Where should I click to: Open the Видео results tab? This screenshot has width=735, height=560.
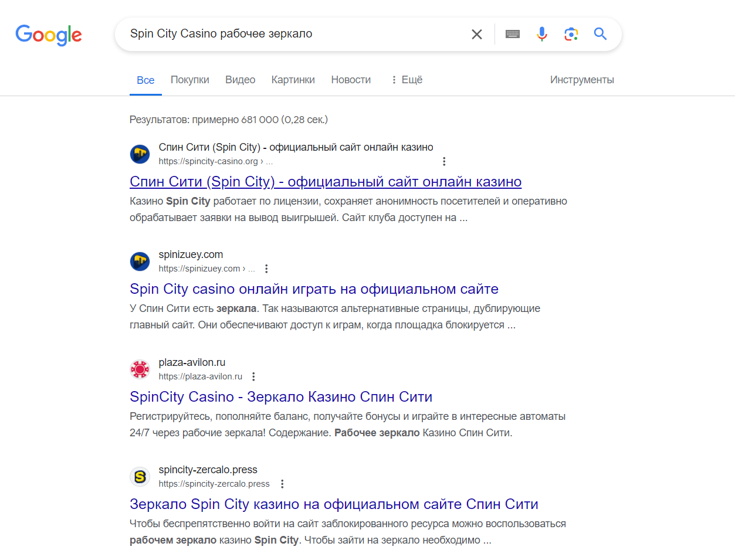click(x=241, y=80)
